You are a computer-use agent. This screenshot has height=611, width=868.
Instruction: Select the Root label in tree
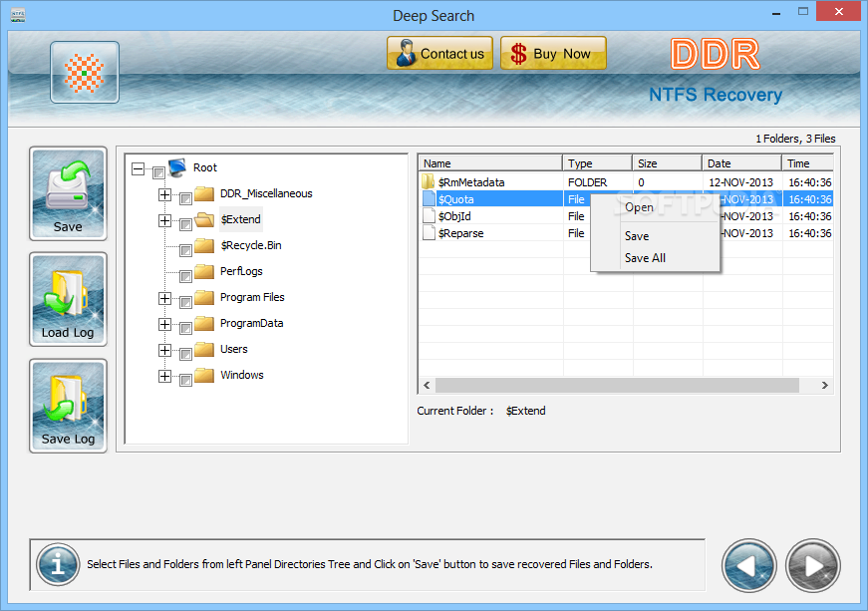point(205,167)
